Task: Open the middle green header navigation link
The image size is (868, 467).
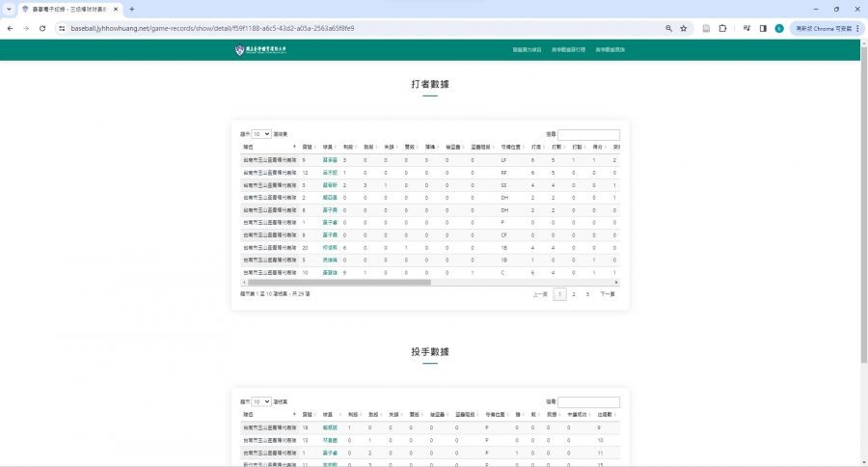Action: tap(568, 50)
